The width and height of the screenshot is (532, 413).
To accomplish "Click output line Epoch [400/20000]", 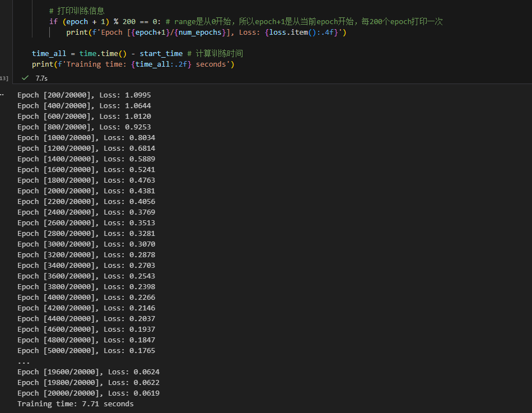I will tap(84, 105).
